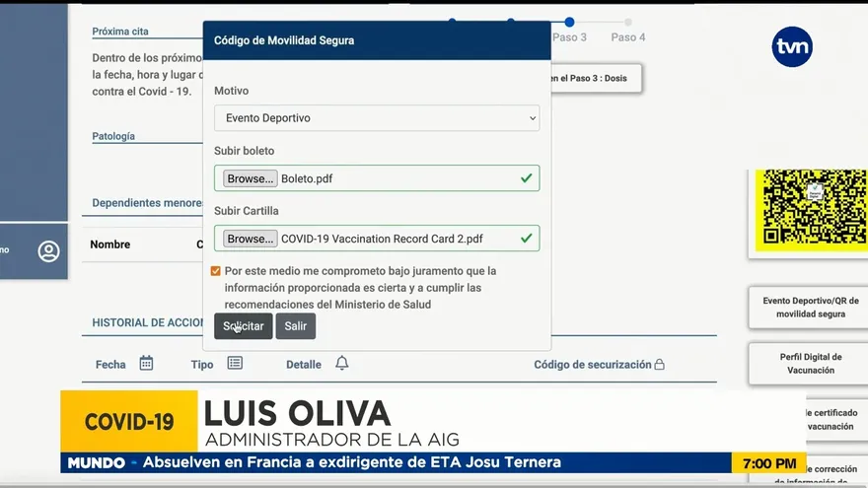Click the tvn logo

792,47
